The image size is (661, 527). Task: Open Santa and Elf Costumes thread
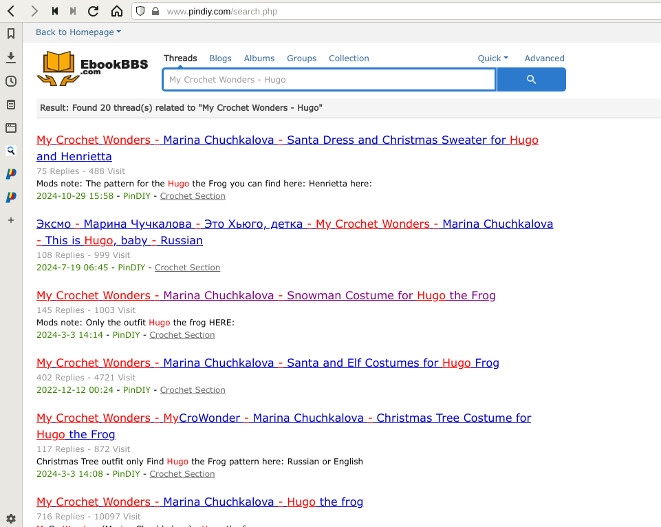click(268, 363)
